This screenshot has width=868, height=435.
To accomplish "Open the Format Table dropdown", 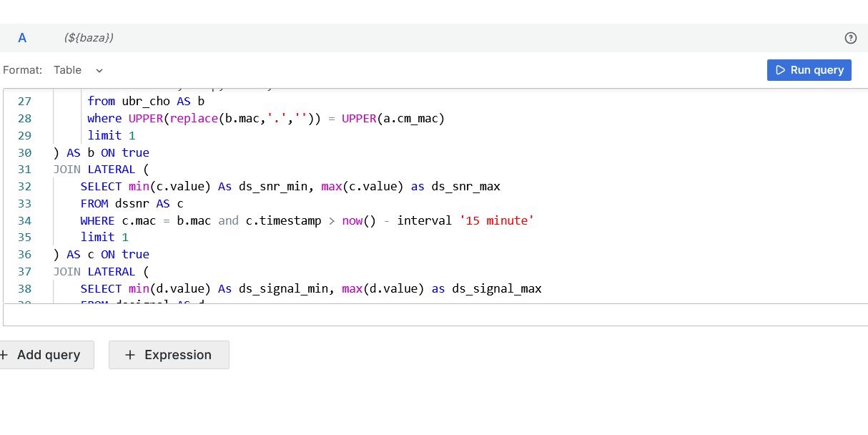I will pos(78,70).
